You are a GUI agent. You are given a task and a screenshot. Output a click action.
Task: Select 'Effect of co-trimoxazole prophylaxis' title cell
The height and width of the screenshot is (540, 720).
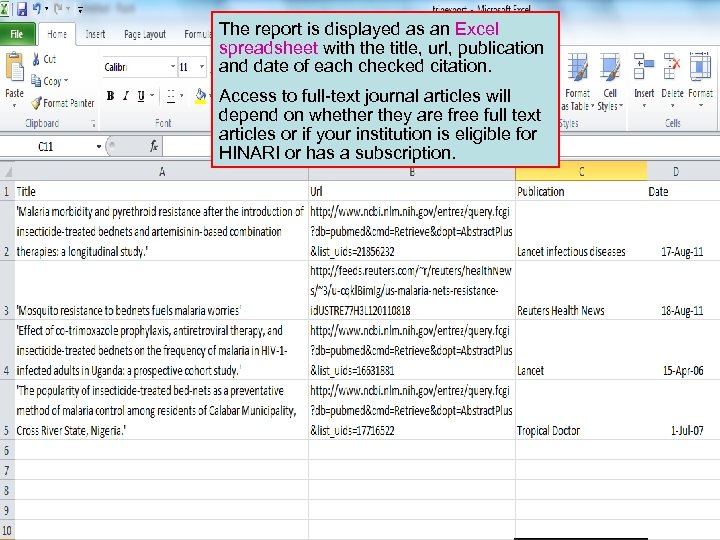[162, 350]
